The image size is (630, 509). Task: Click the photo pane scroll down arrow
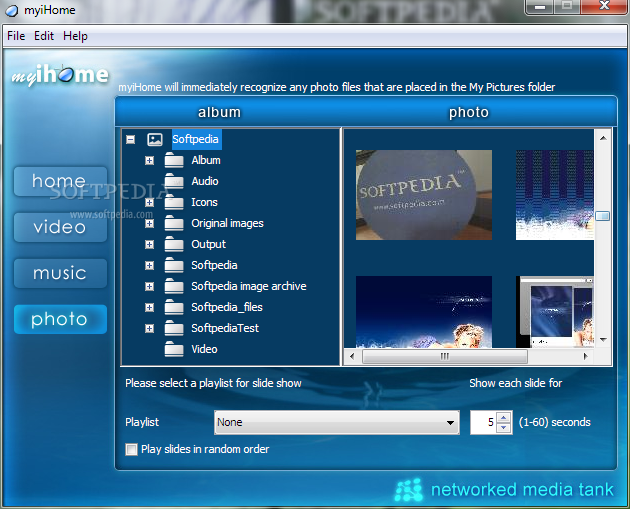tap(603, 340)
